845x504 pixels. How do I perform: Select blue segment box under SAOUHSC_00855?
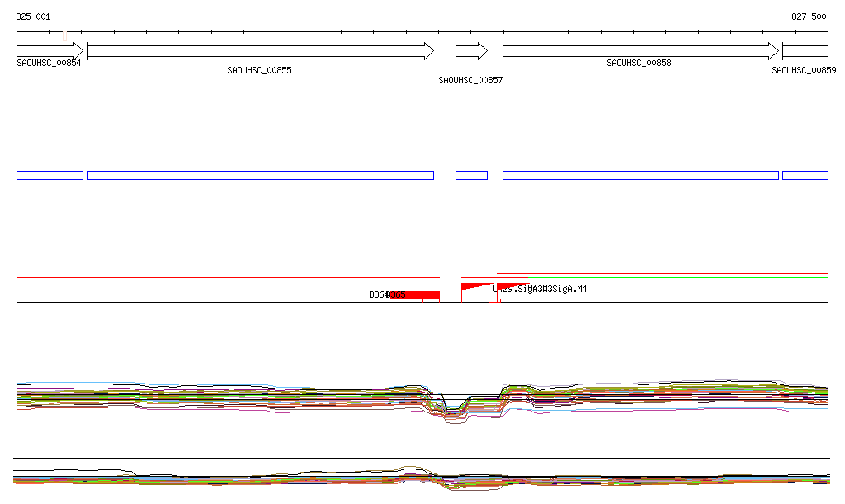pos(260,175)
